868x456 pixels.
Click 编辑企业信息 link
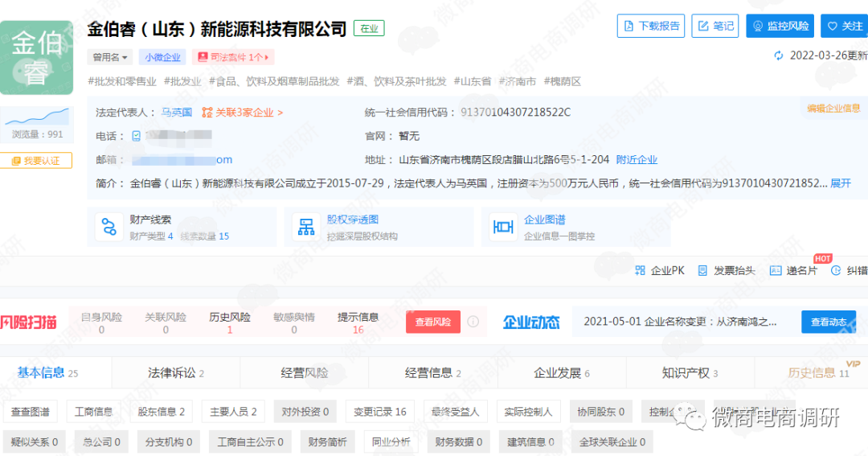833,109
